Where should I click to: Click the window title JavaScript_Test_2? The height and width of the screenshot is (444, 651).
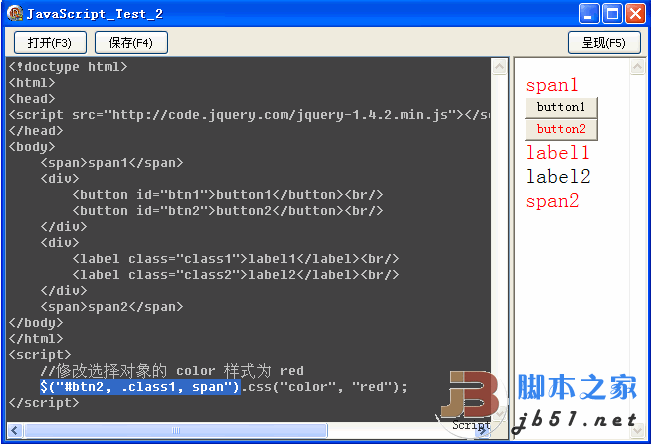tap(95, 14)
